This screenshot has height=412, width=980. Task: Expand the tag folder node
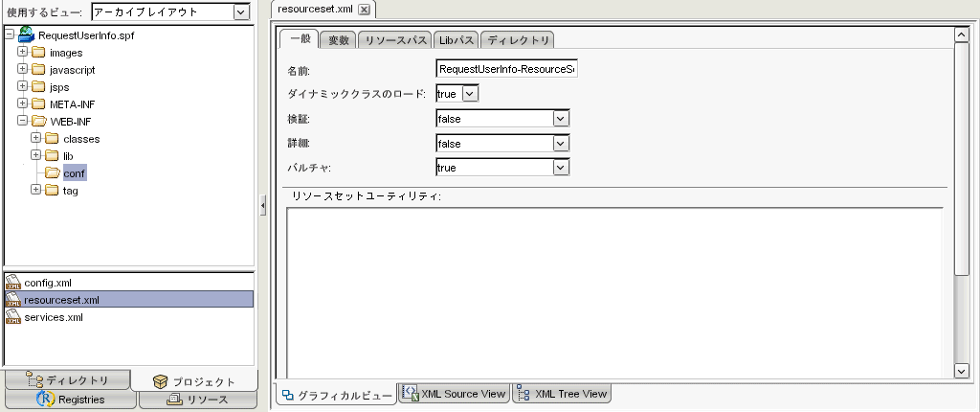click(x=36, y=190)
